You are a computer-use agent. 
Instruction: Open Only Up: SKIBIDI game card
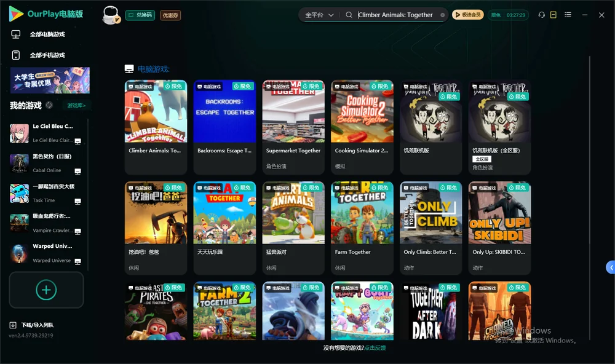point(499,228)
